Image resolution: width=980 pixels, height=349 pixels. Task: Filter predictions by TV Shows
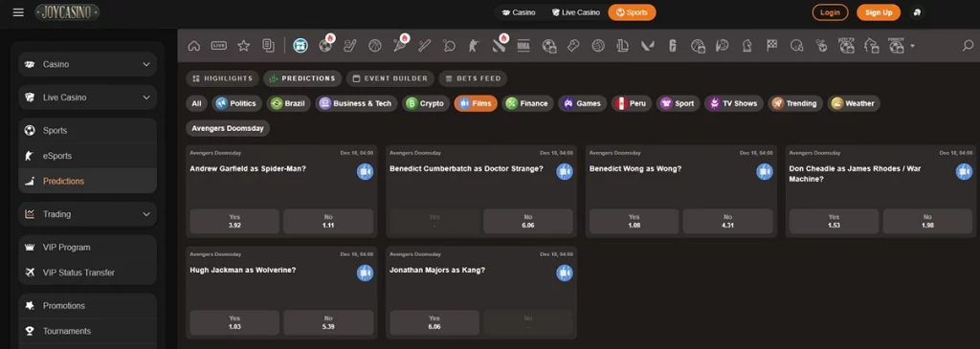(734, 103)
